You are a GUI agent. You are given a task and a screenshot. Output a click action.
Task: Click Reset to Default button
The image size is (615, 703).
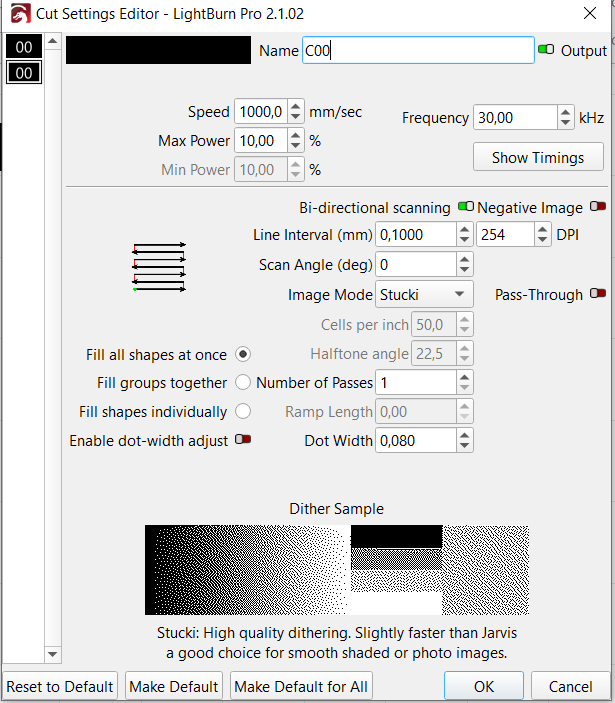(60, 686)
